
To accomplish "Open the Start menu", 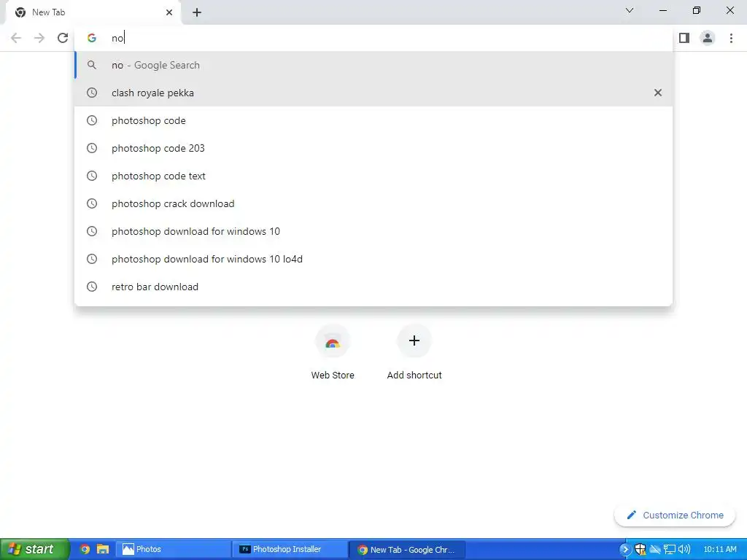I will point(35,549).
